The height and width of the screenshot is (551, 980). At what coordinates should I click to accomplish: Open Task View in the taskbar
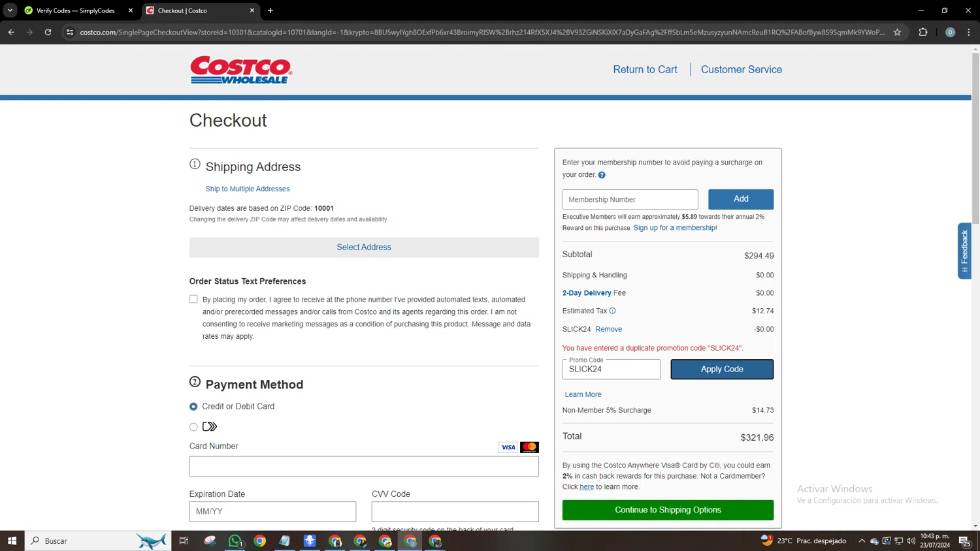coord(184,541)
